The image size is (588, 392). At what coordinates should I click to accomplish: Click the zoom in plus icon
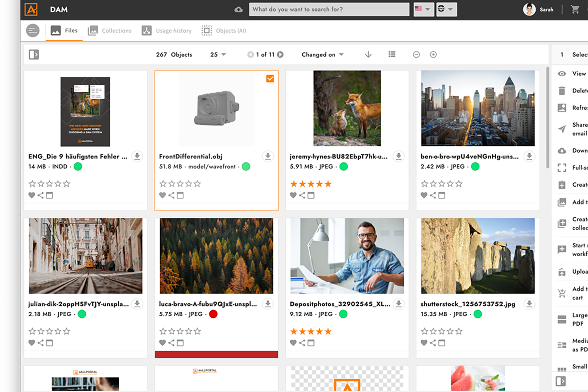click(433, 54)
